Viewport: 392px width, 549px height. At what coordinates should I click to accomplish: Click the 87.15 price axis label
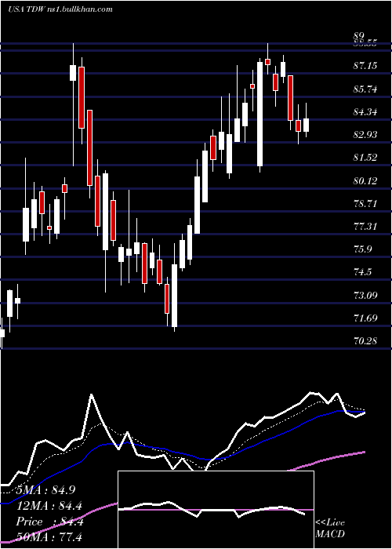[x=365, y=66]
